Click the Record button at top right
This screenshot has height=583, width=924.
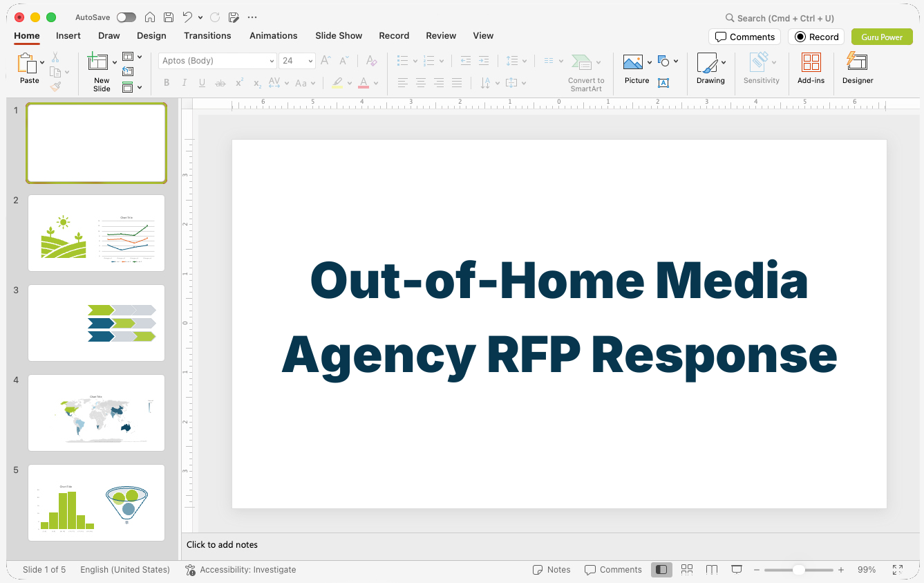point(816,37)
